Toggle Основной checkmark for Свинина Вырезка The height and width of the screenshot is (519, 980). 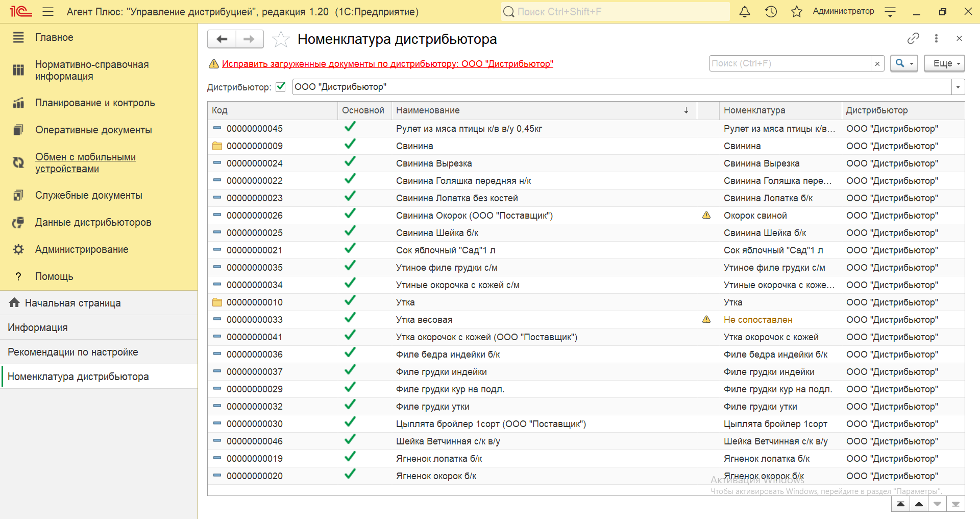pos(350,162)
